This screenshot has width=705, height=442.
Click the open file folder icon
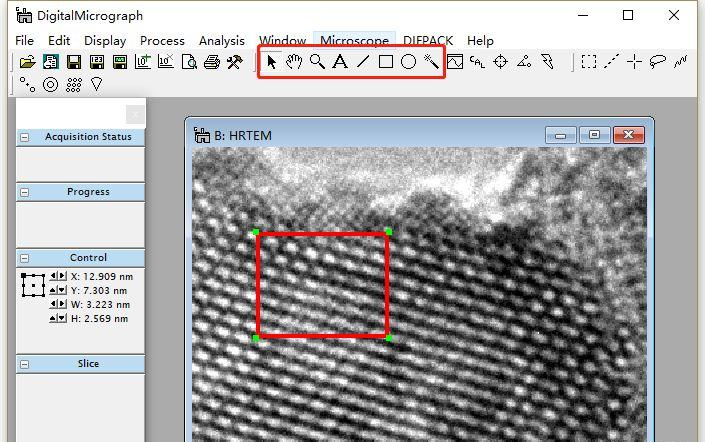(27, 62)
